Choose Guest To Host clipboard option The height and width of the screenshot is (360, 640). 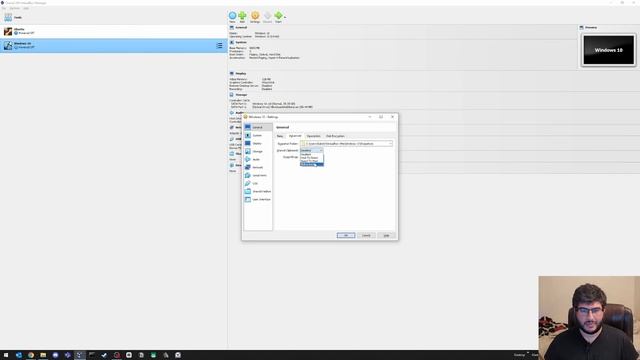(311, 161)
